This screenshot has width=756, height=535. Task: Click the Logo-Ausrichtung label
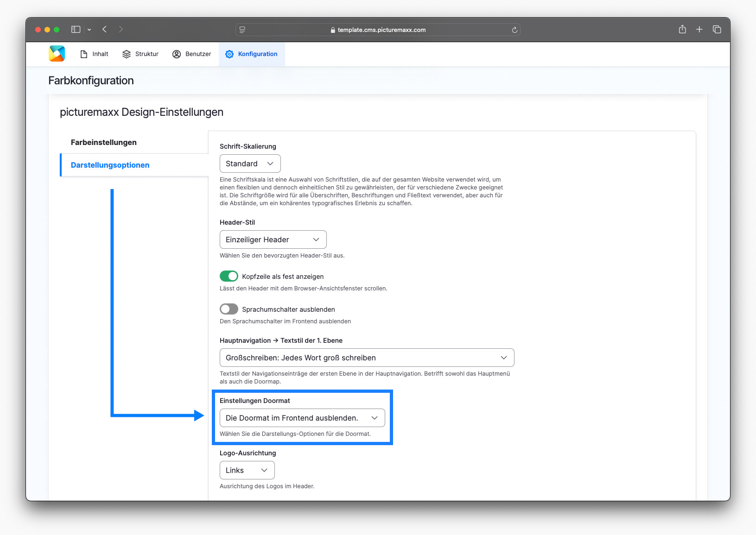coord(248,453)
